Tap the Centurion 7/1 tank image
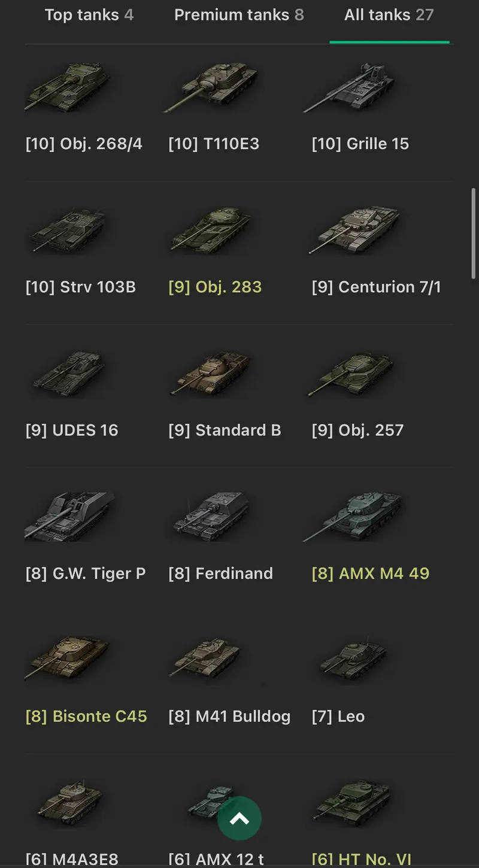Image resolution: width=479 pixels, height=868 pixels. pos(355,230)
